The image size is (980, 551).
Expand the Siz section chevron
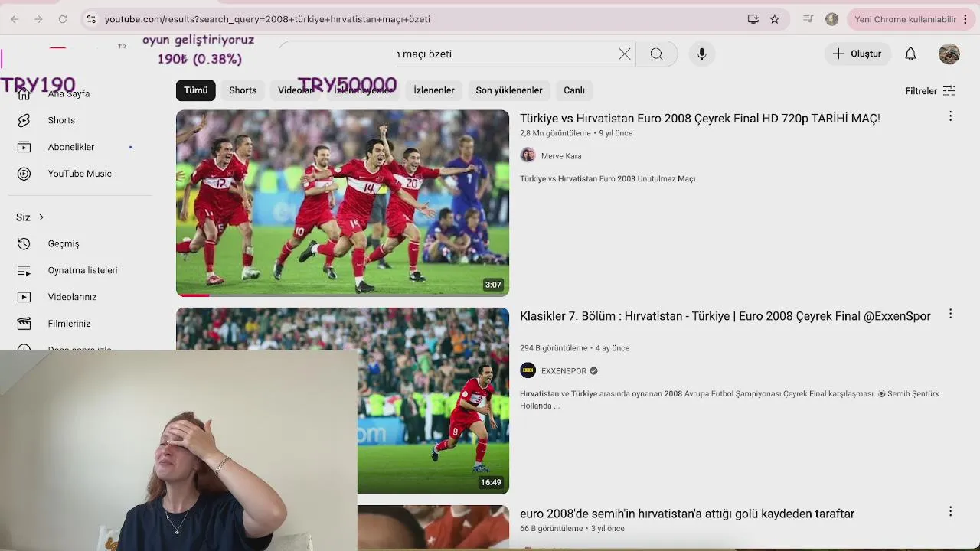pyautogui.click(x=41, y=217)
